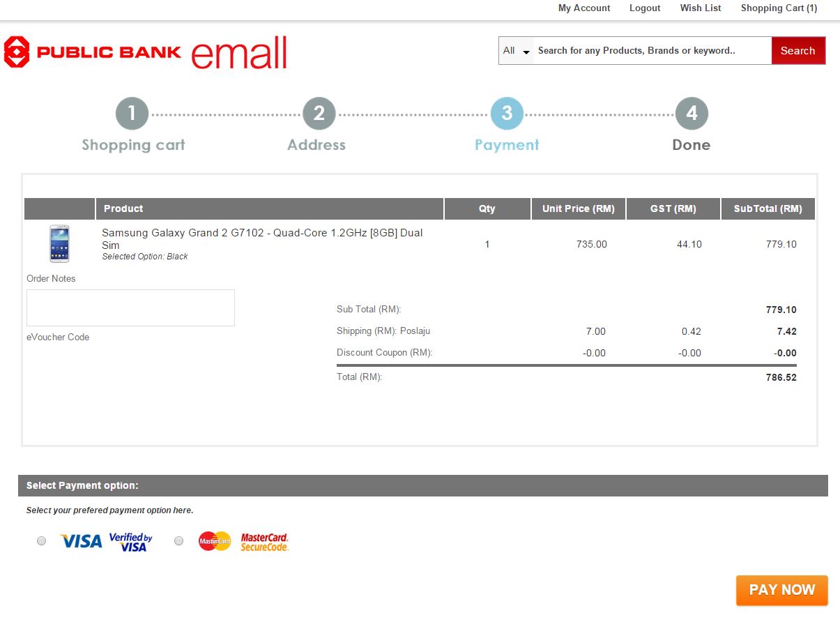Click the Shopping cart step label

click(133, 145)
